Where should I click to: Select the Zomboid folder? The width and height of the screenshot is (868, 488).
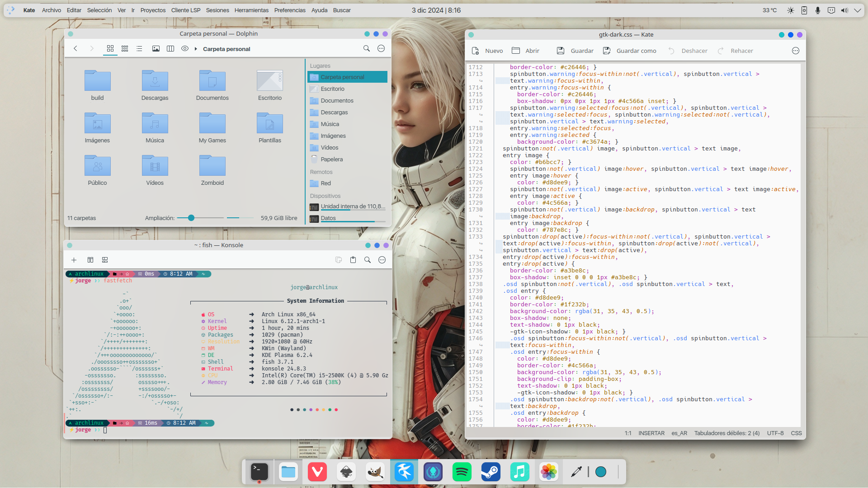click(212, 170)
